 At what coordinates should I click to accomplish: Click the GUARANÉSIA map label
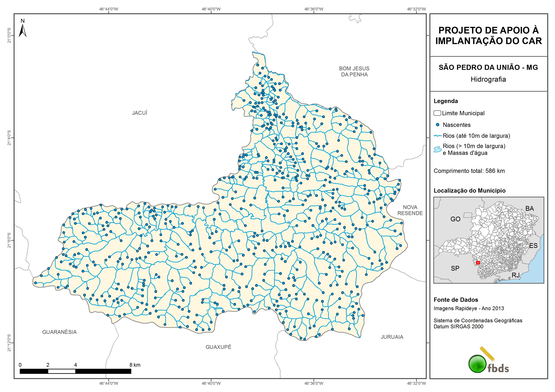click(59, 332)
